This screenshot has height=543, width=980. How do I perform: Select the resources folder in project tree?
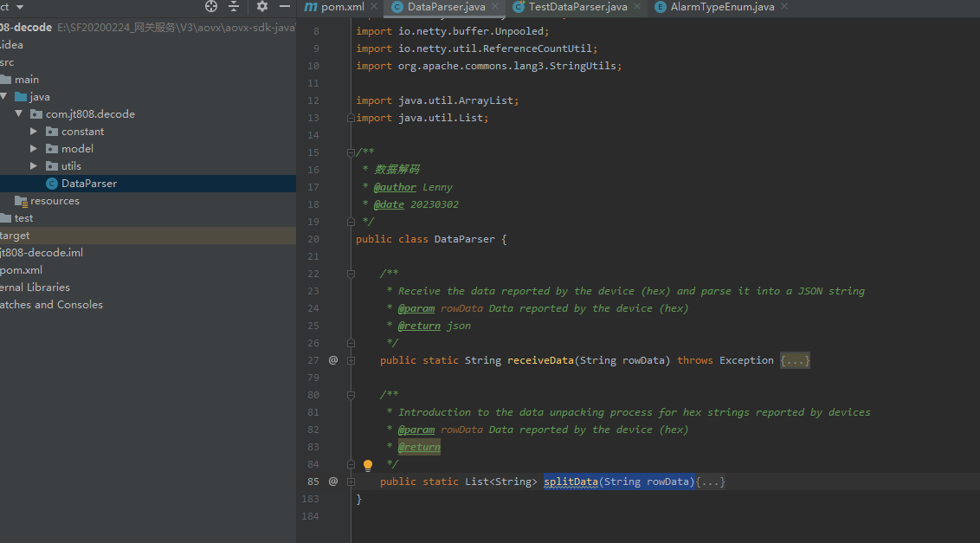[x=55, y=201]
